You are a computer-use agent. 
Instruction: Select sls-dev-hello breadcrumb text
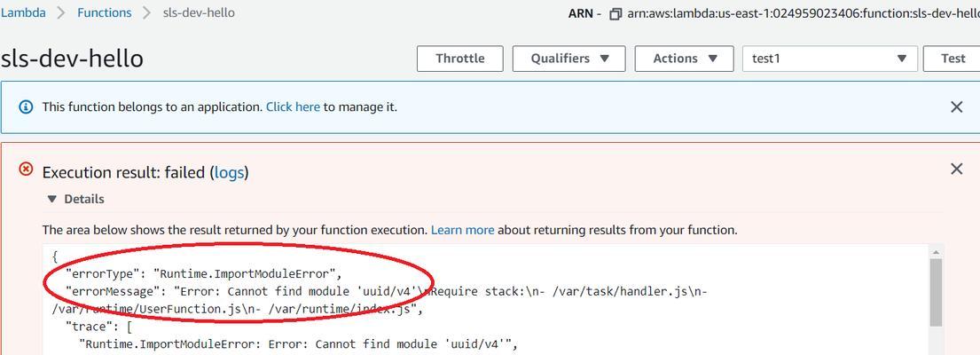pos(198,12)
